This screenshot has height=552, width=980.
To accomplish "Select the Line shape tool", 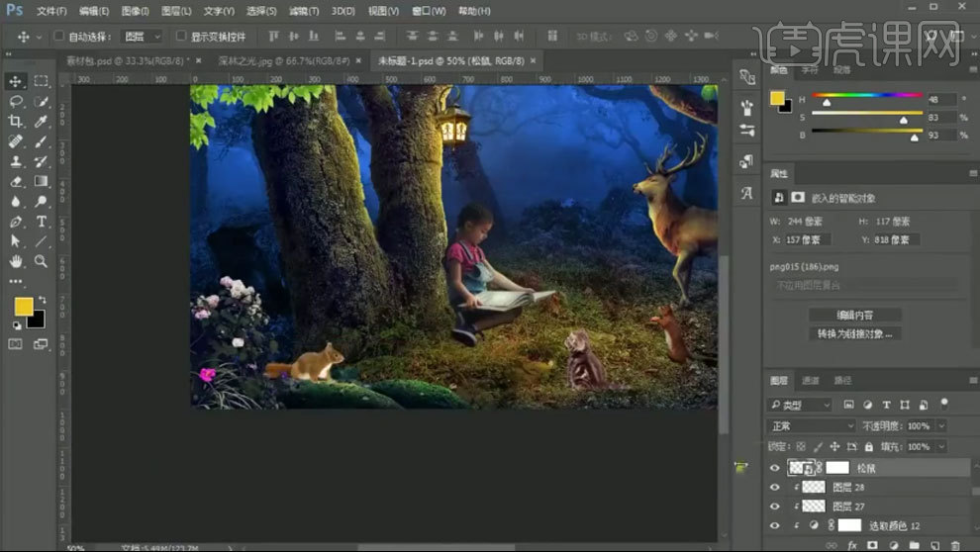I will 42,241.
